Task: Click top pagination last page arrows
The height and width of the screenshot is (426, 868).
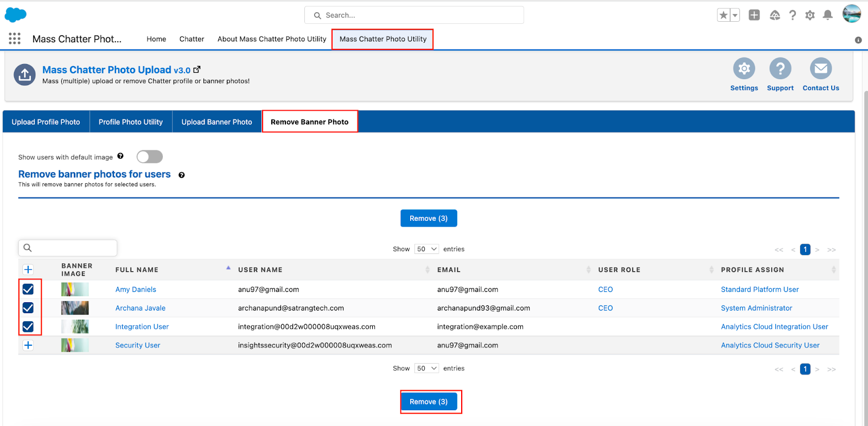Action: click(x=832, y=250)
